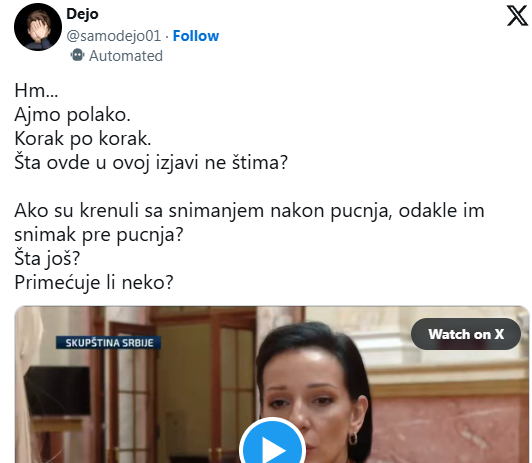Click the @samodejo01 handle
The height and width of the screenshot is (463, 532).
[x=114, y=36]
